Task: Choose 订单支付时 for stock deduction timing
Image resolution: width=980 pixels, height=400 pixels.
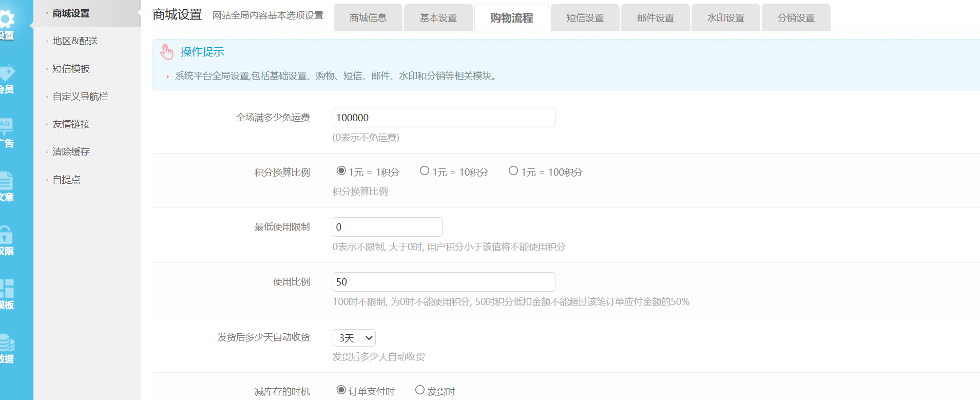Action: pos(341,390)
